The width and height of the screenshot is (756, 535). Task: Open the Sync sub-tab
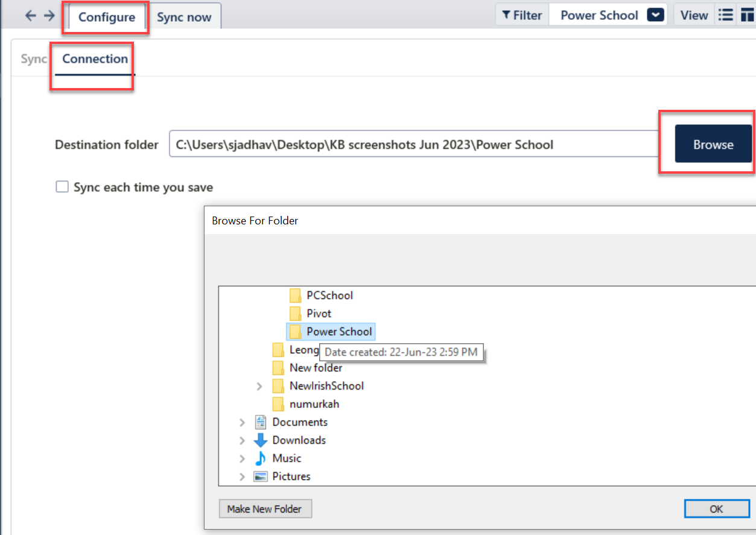click(x=34, y=59)
